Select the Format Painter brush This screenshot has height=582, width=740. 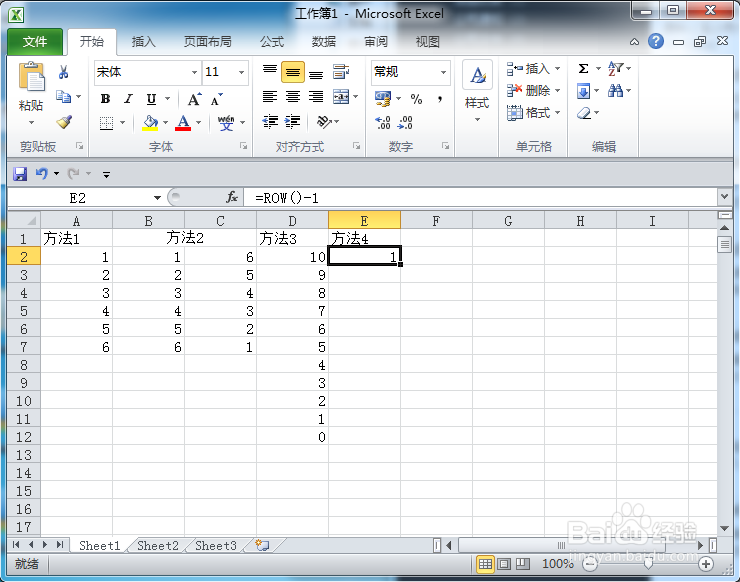tap(64, 122)
